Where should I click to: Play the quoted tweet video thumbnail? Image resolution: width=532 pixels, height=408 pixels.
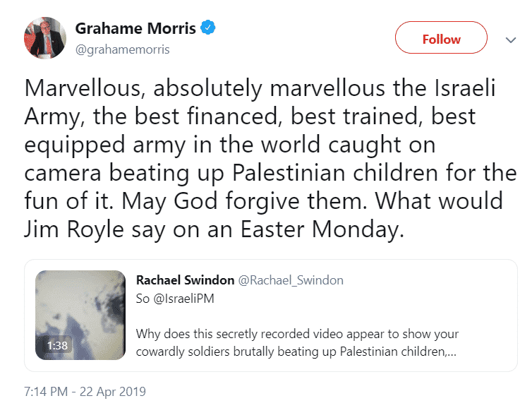[80, 315]
